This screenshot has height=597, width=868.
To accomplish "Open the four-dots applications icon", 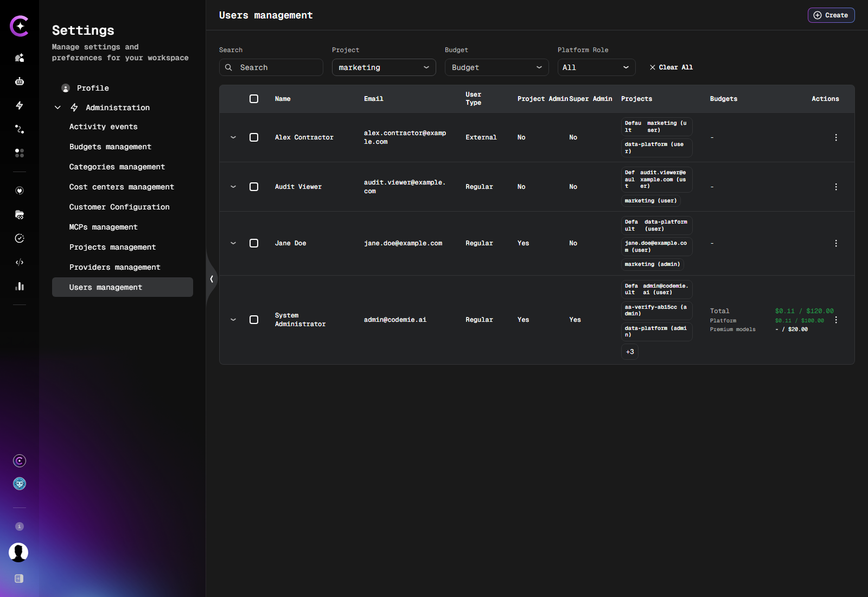I will tap(20, 153).
